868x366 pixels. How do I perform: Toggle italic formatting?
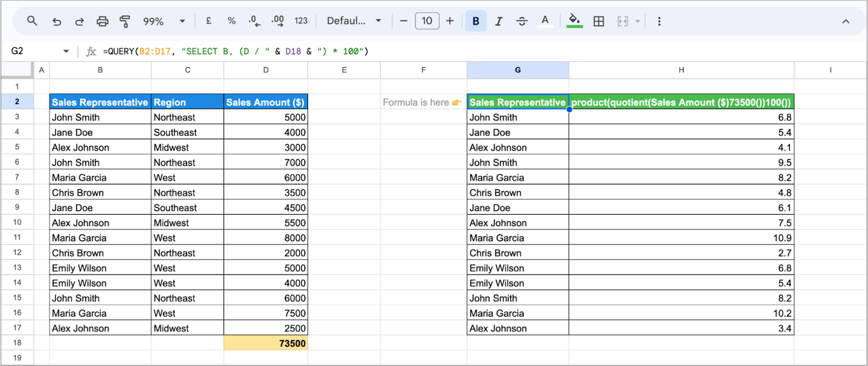499,21
